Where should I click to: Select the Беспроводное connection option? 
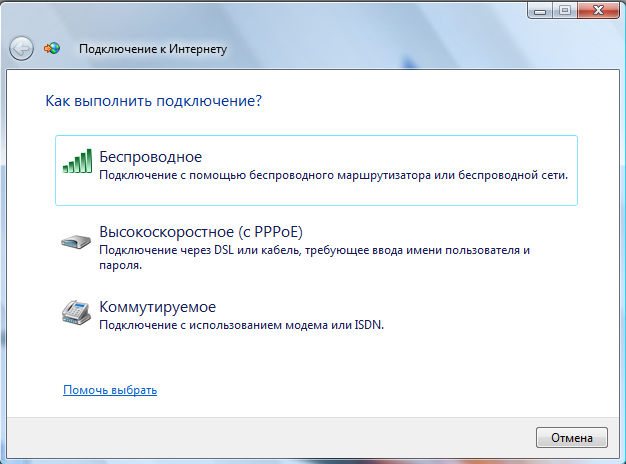pyautogui.click(x=316, y=171)
